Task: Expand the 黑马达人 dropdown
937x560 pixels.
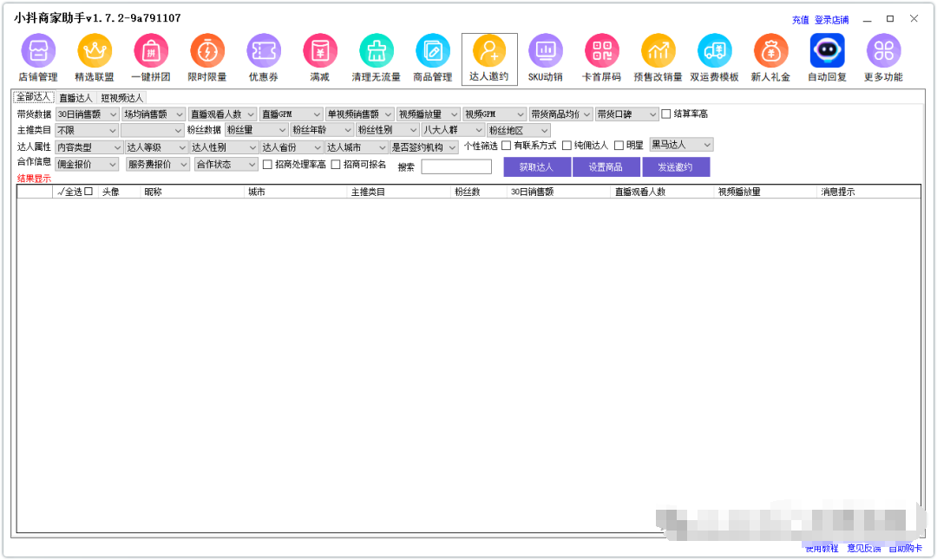Action: [x=682, y=145]
